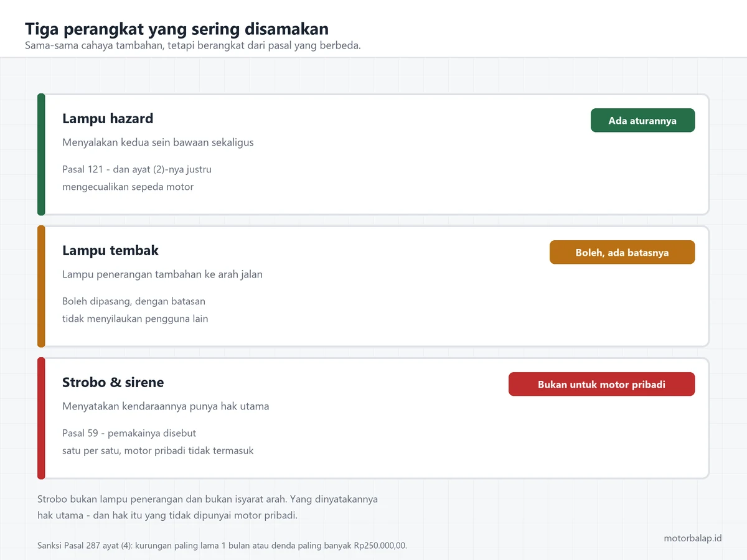Click the line "Pasal 59 - pemakainya disebut"
The image size is (747, 560).
point(129,433)
